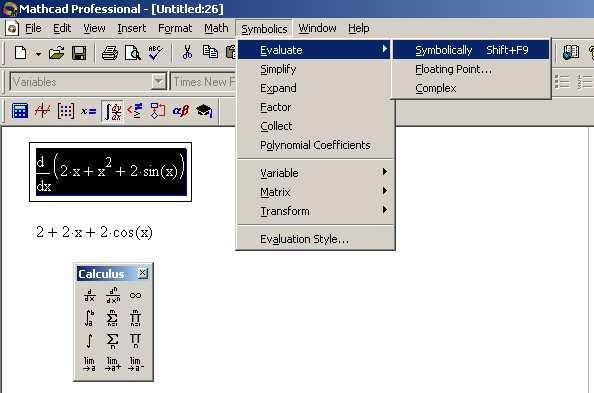594x393 pixels.
Task: Click the Copy icon
Action: pos(210,52)
